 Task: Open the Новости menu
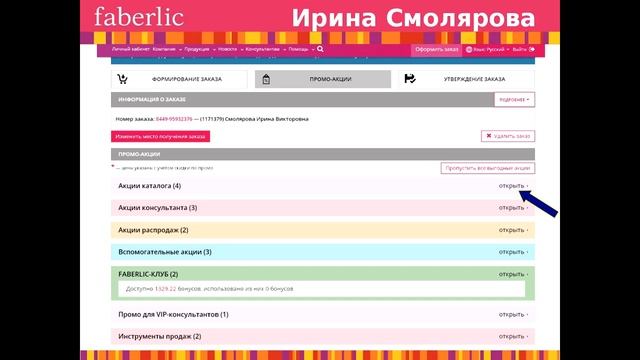tap(231, 49)
